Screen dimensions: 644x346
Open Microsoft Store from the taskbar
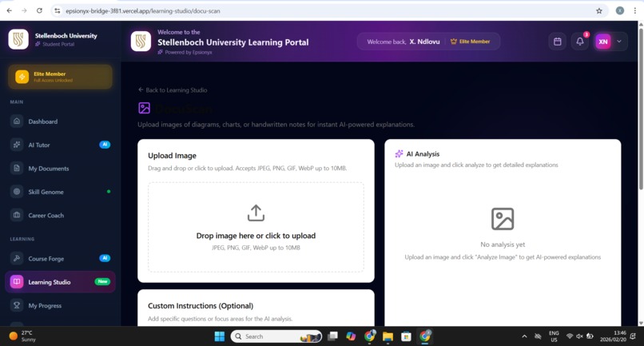406,336
